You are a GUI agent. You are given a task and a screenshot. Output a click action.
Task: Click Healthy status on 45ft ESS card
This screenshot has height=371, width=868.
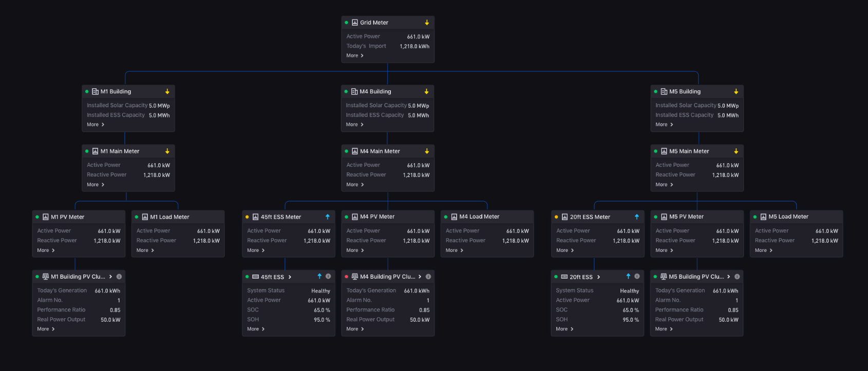pyautogui.click(x=320, y=291)
